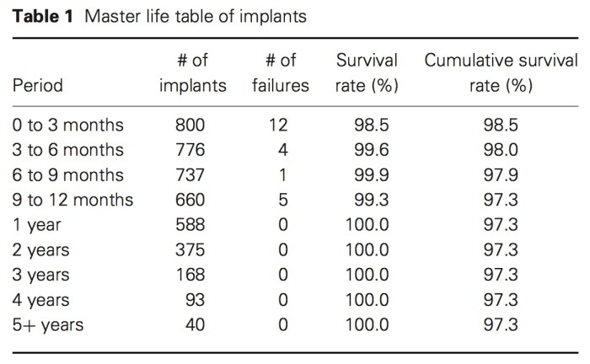Image resolution: width=590 pixels, height=364 pixels.
Task: Select the "0 to 3 months" row label
Action: point(68,126)
